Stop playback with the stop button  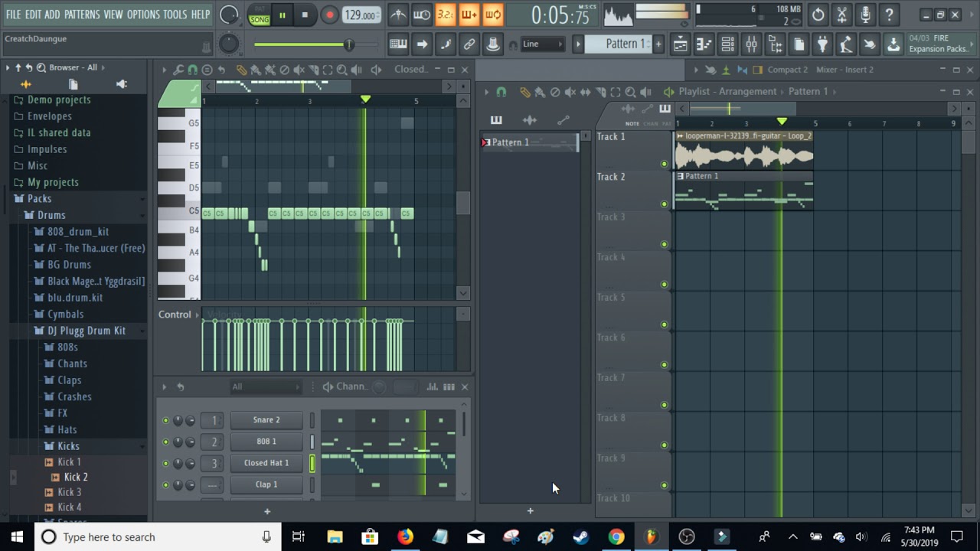point(305,15)
